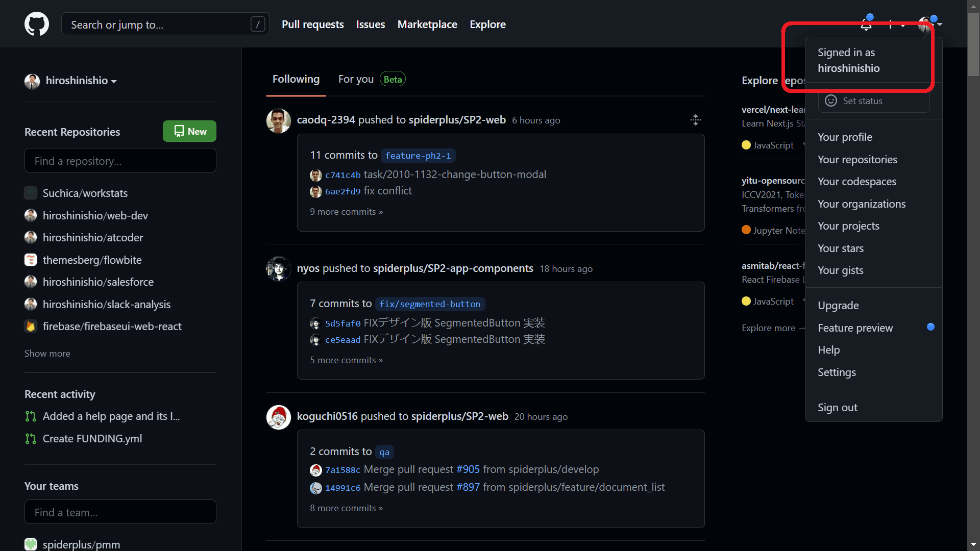Viewport: 980px width, 551px height.
Task: Click the firebase repo flame icon
Action: point(31,326)
